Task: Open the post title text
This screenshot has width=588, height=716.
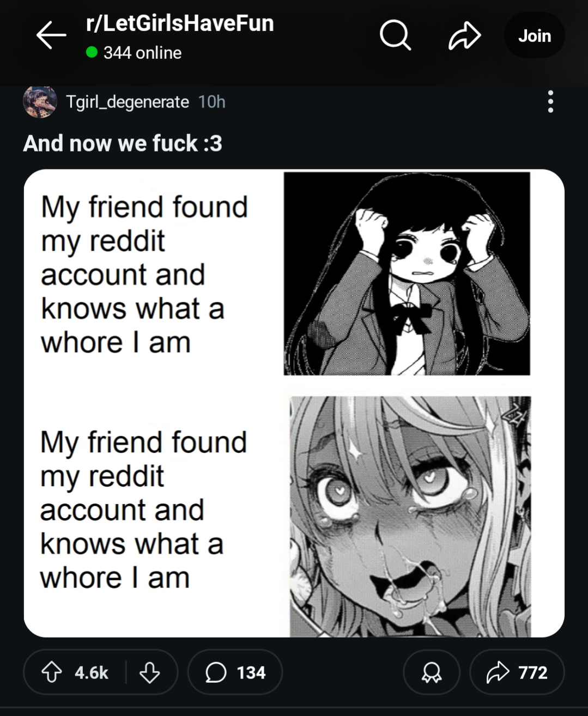Action: pyautogui.click(x=123, y=143)
